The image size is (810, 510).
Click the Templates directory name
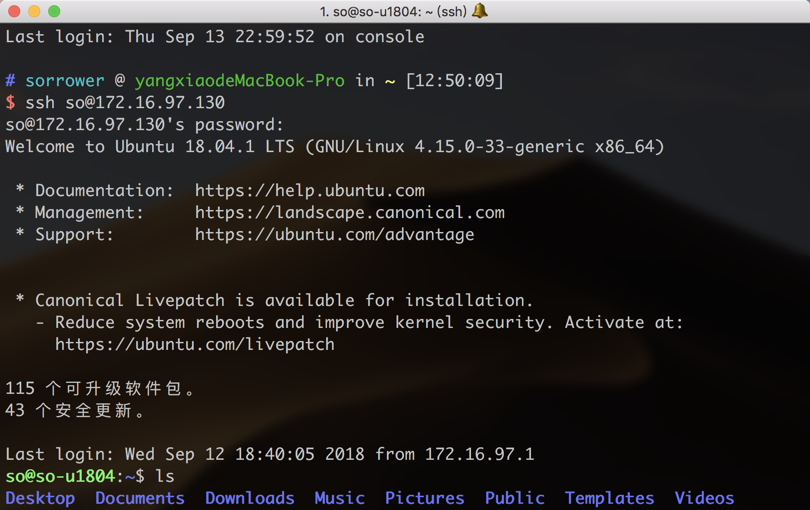[609, 497]
